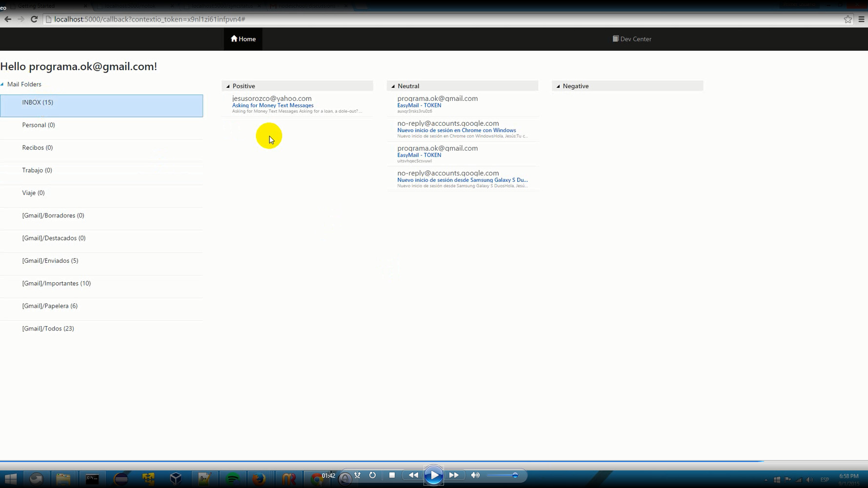Toggle cursor capture in the recorder toolbar

(358, 475)
